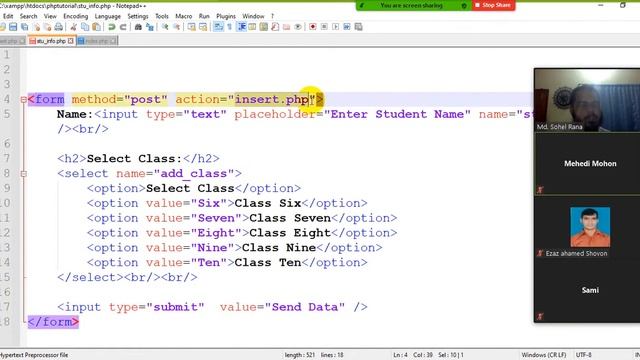Select Md. Sohel Rana's video tile
Image resolution: width=640 pixels, height=360 pixels.
click(x=587, y=100)
